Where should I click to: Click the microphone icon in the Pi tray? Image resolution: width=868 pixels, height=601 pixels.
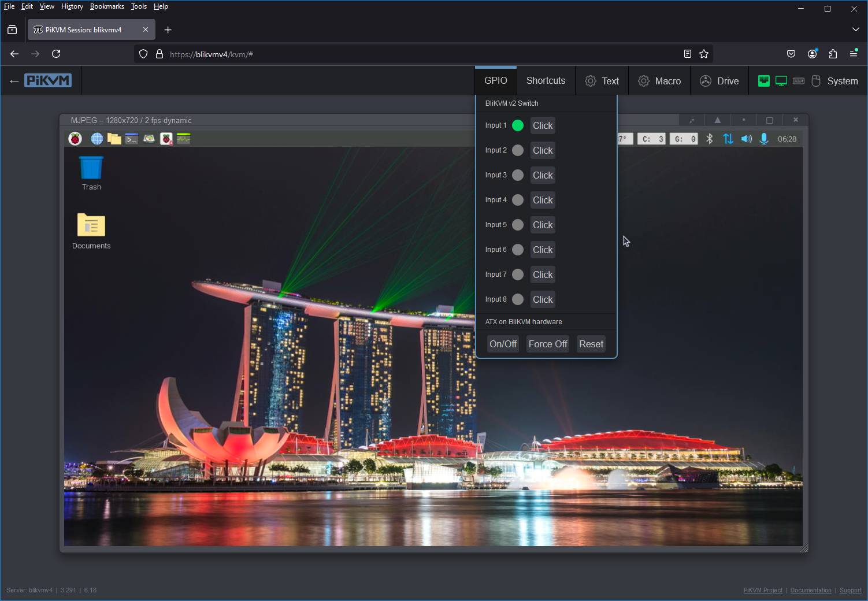click(764, 139)
